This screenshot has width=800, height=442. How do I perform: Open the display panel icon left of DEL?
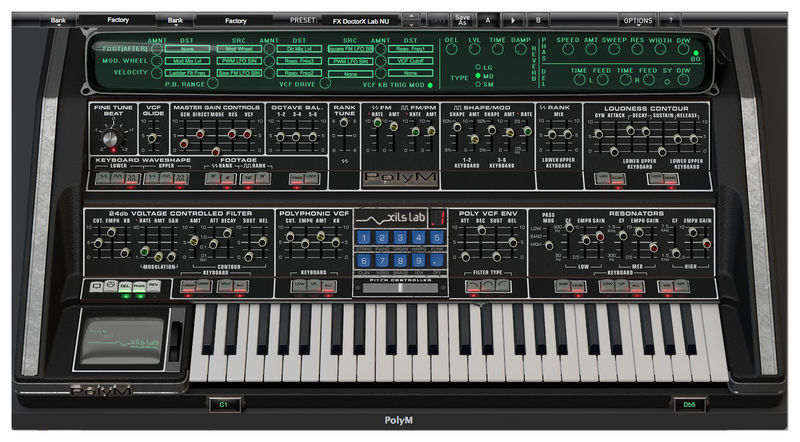tap(96, 286)
